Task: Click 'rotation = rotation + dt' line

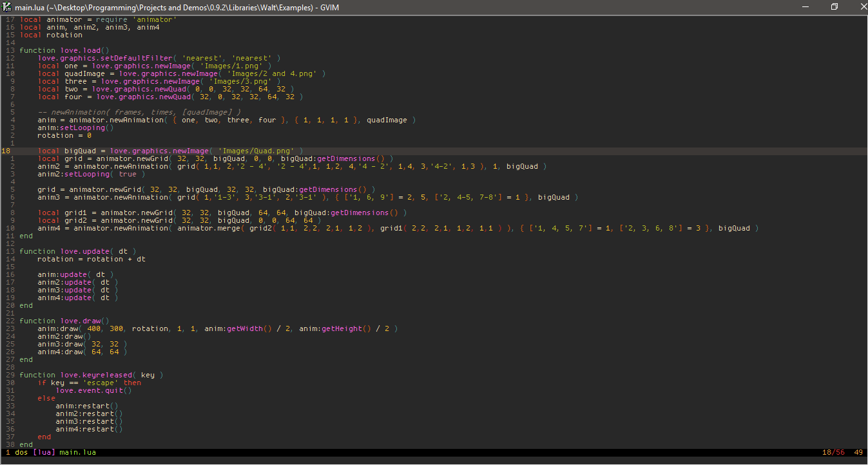Action: click(x=92, y=259)
